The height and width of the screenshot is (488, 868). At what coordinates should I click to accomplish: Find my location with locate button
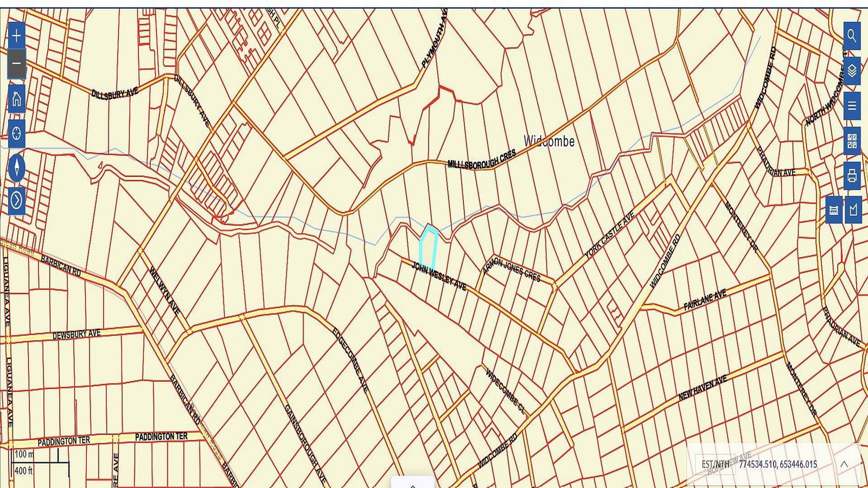click(x=16, y=133)
